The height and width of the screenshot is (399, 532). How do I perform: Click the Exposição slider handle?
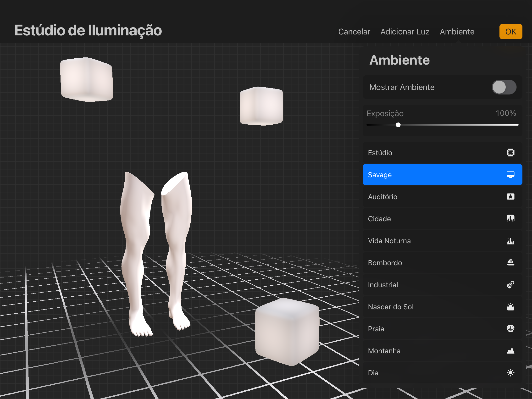tap(398, 125)
